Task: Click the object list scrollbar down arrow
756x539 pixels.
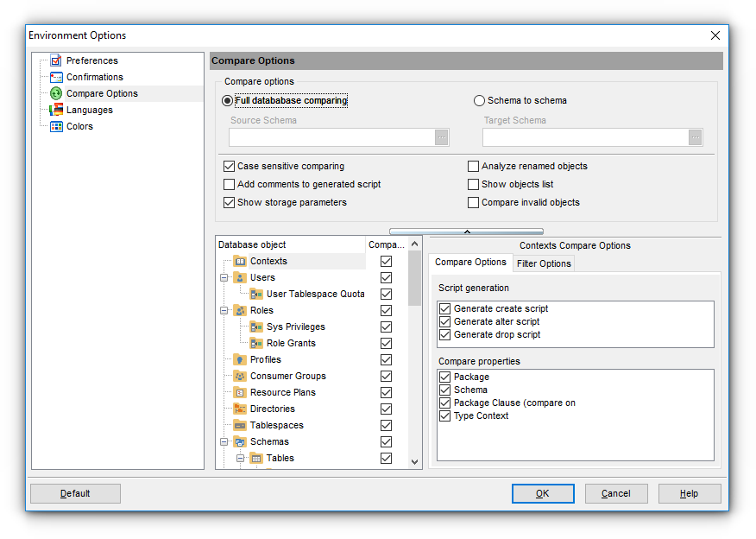Action: (x=414, y=462)
